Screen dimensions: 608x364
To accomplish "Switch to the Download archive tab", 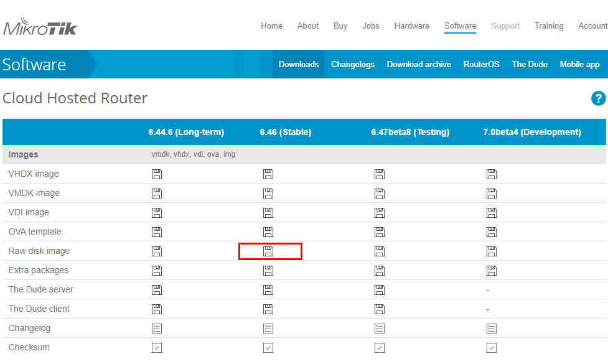I will point(419,64).
